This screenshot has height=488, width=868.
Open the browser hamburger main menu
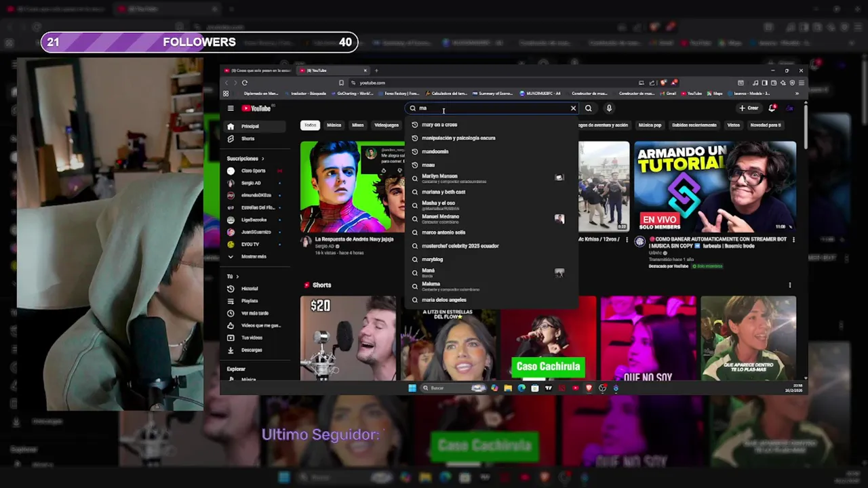pos(801,83)
